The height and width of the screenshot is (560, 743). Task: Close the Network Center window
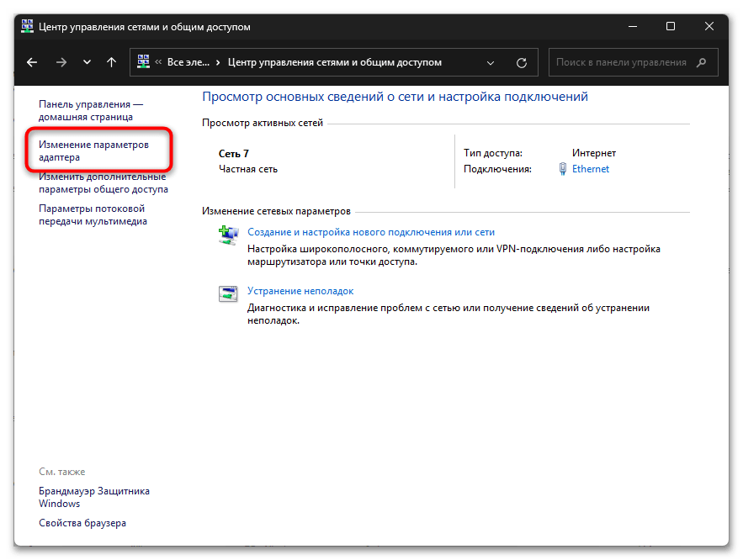click(x=709, y=26)
